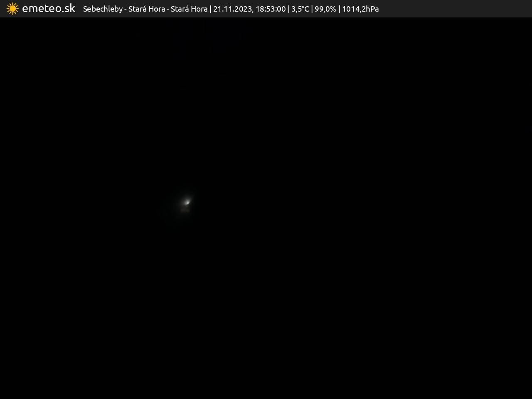Click the hyphen between the two Stará Hora labels

pyautogui.click(x=168, y=9)
